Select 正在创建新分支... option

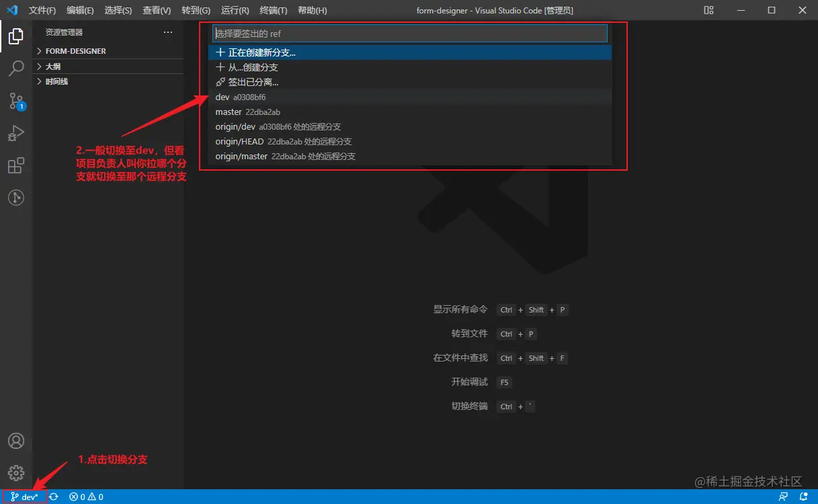(410, 52)
